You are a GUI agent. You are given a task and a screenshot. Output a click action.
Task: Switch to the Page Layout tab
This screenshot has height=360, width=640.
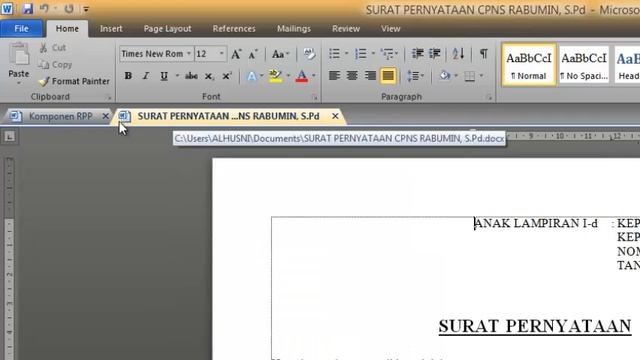[x=167, y=29]
